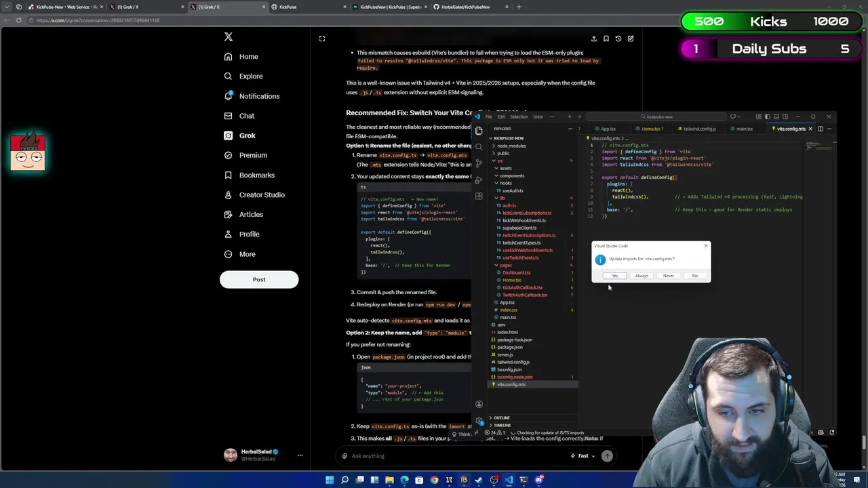Screen dimensions: 868x488
Task: Click Grok send message arrow button
Action: tap(607, 456)
